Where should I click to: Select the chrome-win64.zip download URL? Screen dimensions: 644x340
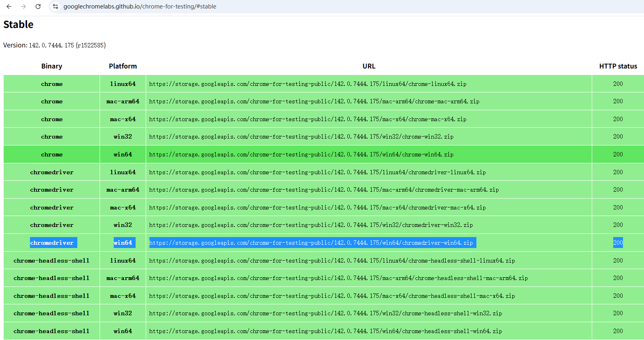tap(301, 154)
